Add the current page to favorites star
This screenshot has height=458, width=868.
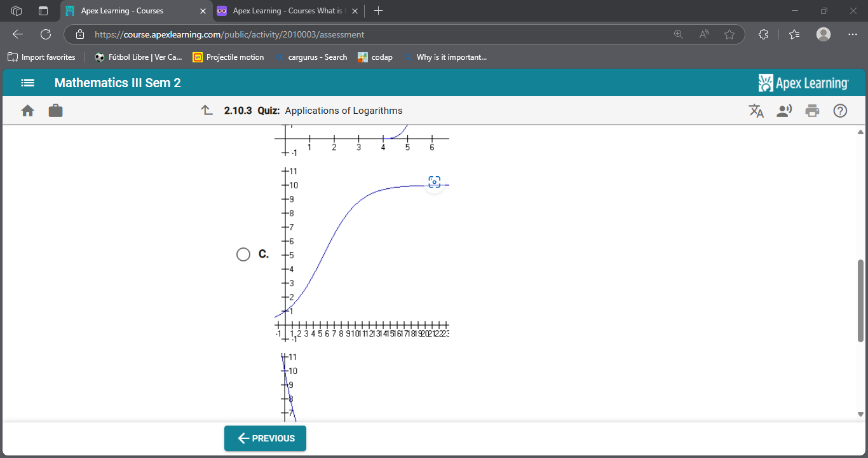point(729,34)
